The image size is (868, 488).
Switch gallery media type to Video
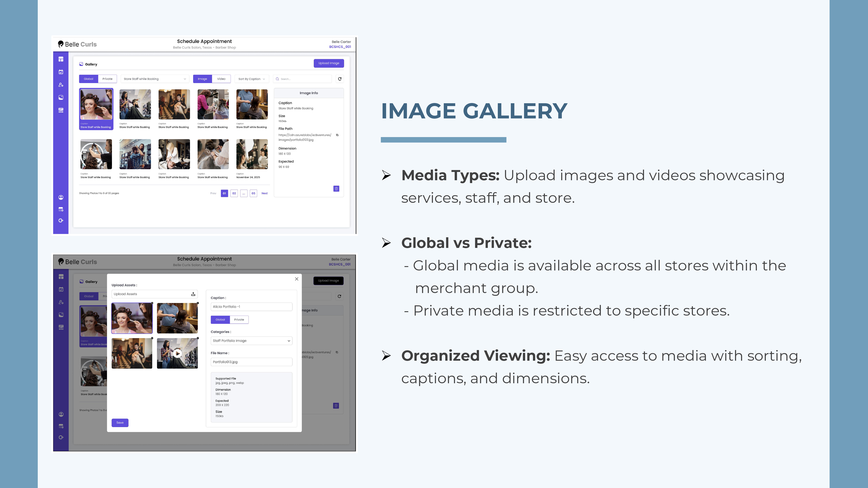[221, 79]
